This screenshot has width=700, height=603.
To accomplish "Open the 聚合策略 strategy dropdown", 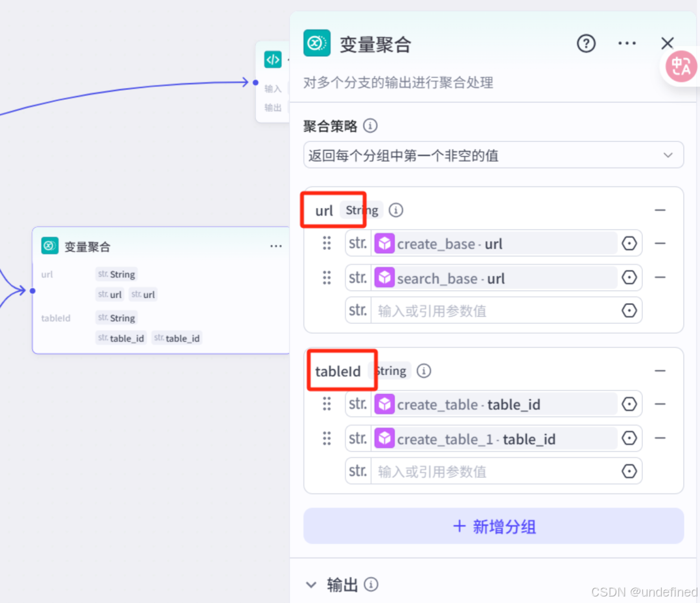I will pos(493,155).
